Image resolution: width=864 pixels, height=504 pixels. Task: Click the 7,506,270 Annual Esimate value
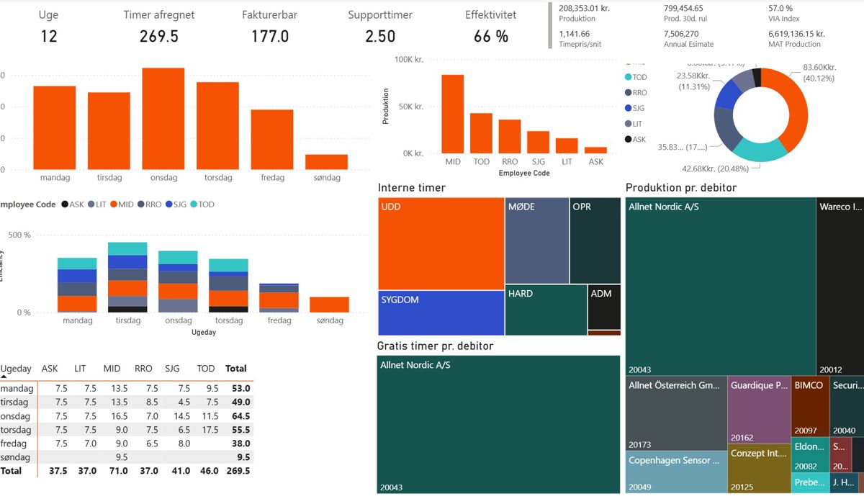coord(680,33)
